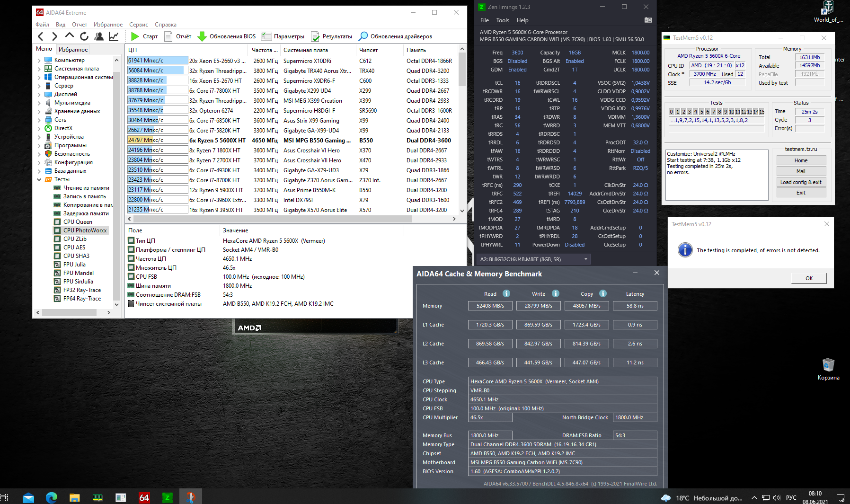
Task: Switch to ZenTimings via green taskbar icon
Action: point(168,497)
